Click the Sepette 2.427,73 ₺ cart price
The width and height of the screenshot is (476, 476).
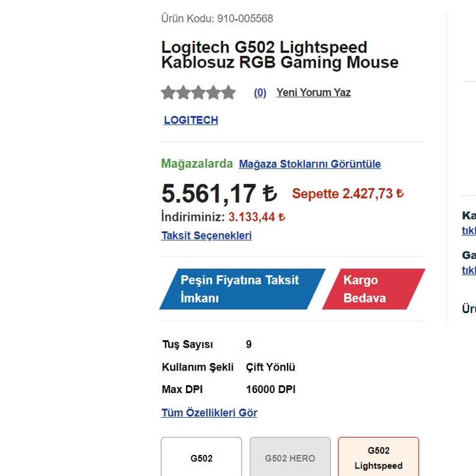(x=347, y=194)
